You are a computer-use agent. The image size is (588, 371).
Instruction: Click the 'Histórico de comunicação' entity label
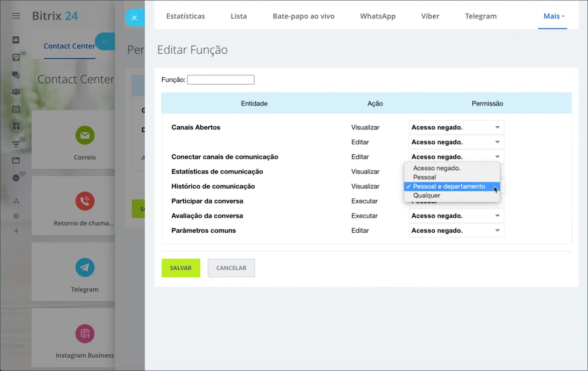click(213, 186)
